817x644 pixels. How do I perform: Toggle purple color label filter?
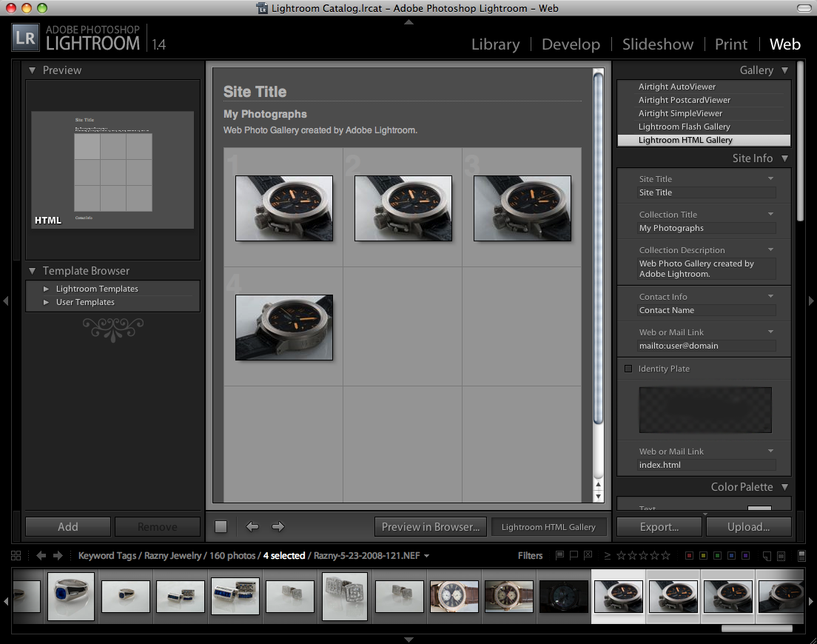pyautogui.click(x=746, y=556)
